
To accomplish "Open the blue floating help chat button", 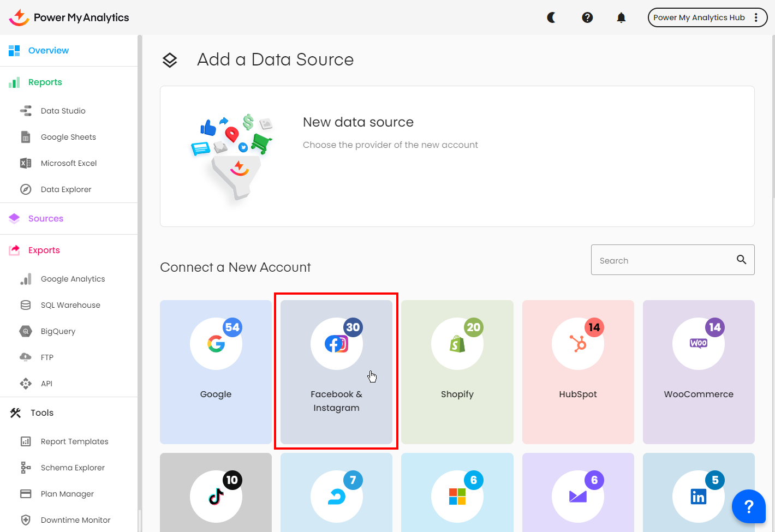I will pos(749,506).
